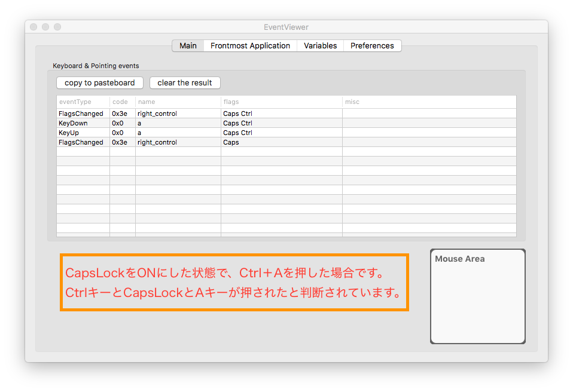Click the code column header
Image resolution: width=573 pixels, height=392 pixels.
click(120, 102)
